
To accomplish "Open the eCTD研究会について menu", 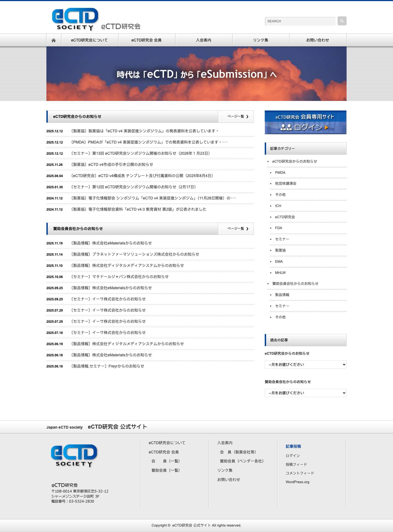I will pos(90,40).
